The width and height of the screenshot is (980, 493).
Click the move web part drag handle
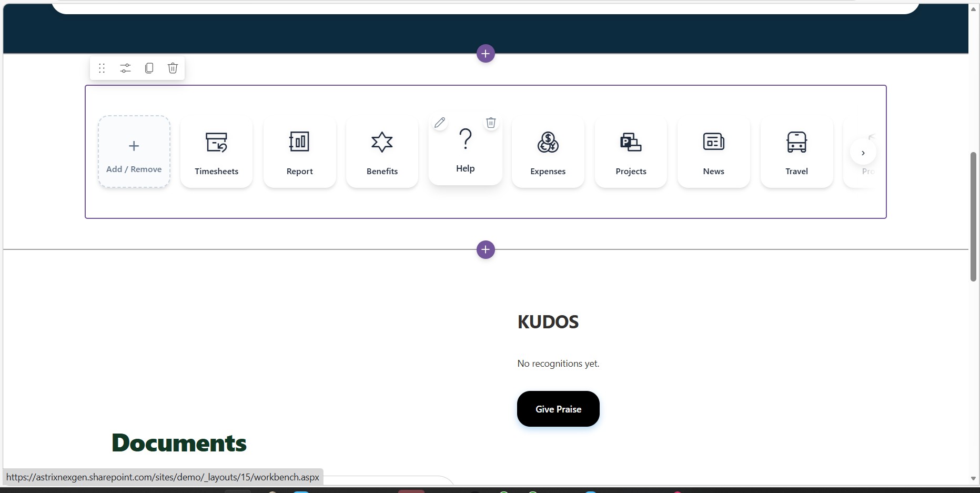(x=102, y=68)
